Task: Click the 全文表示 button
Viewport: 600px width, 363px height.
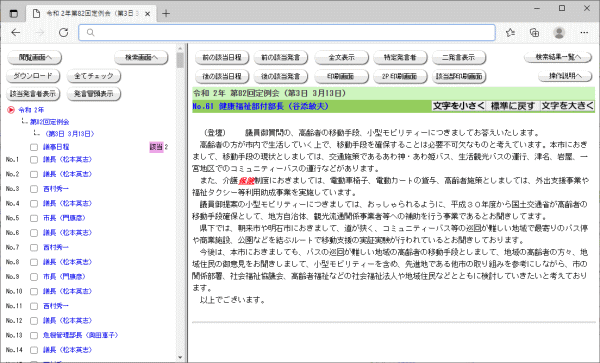Action: (x=341, y=58)
